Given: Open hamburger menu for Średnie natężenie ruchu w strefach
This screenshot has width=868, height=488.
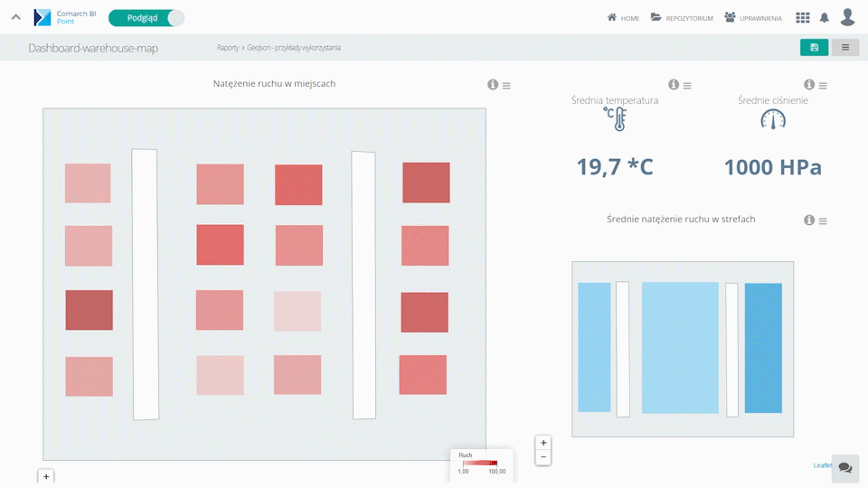Looking at the screenshot, I should click(823, 221).
